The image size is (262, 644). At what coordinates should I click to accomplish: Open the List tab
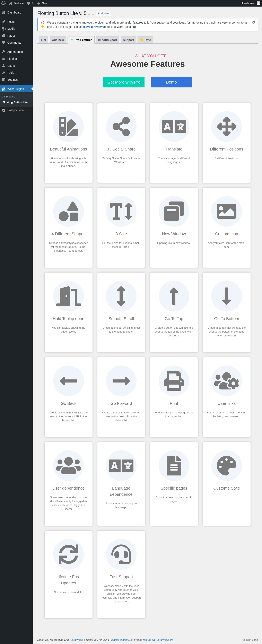pos(44,40)
